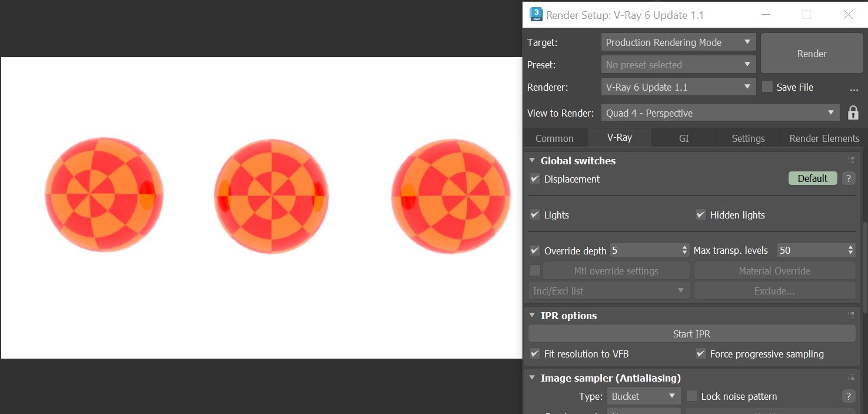This screenshot has width=868, height=414.
Task: Click the Image sampler help question mark
Action: click(848, 396)
